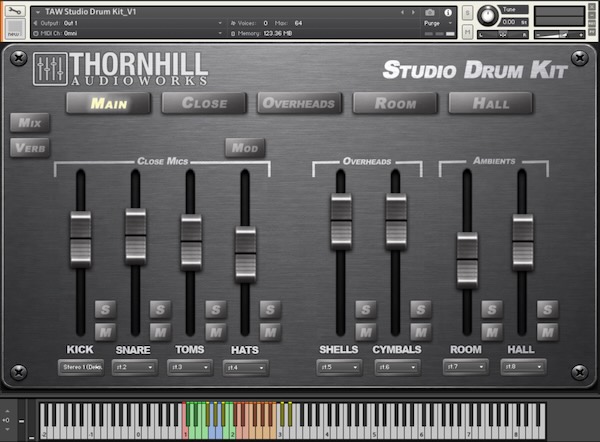
Task: Click the snapshot camera icon
Action: [430, 13]
